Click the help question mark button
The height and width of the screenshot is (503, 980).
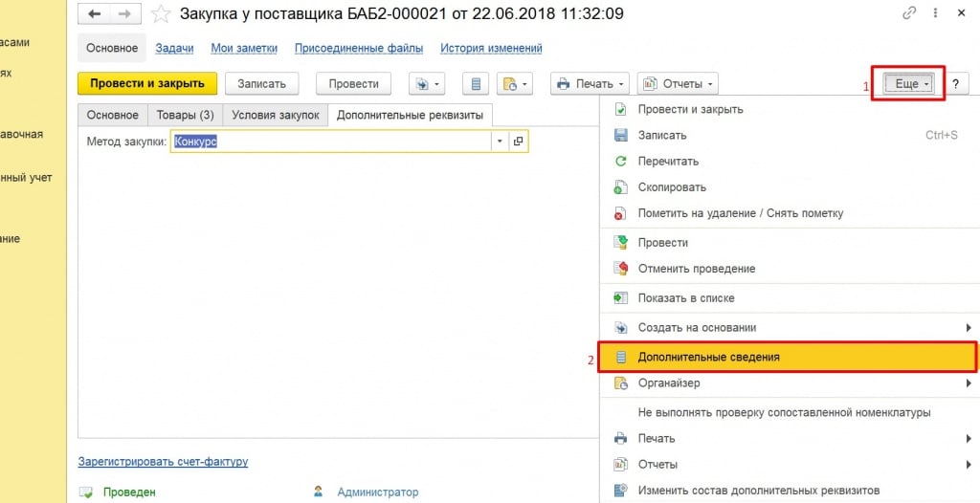coord(955,84)
